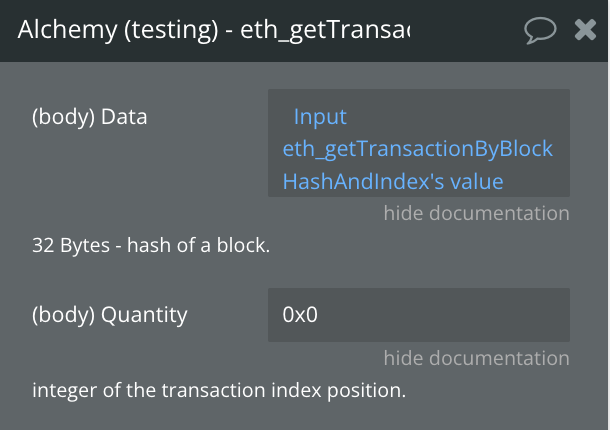Hide documentation for the Quantity parameter
The width and height of the screenshot is (610, 430).
pyautogui.click(x=476, y=358)
